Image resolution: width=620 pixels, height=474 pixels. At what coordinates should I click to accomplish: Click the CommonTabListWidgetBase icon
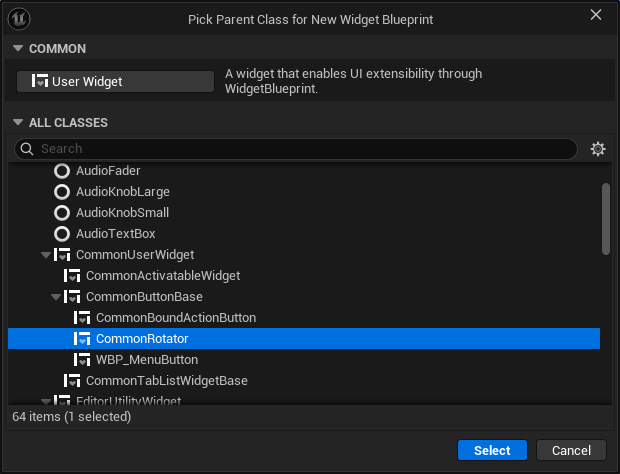(x=72, y=380)
